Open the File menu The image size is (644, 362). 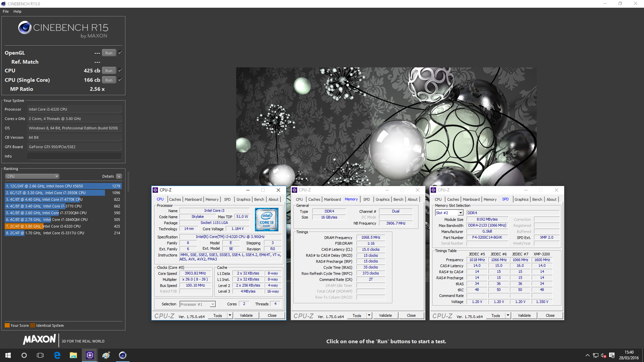tap(6, 11)
